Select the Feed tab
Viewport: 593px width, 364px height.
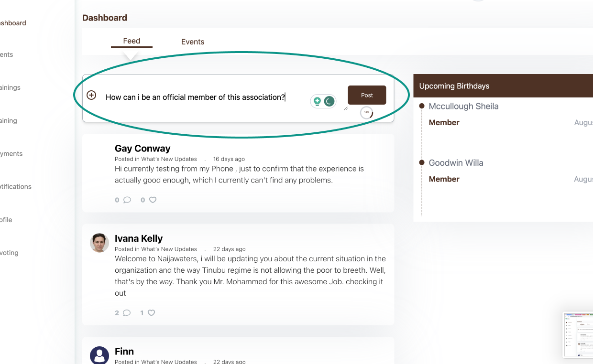(132, 41)
